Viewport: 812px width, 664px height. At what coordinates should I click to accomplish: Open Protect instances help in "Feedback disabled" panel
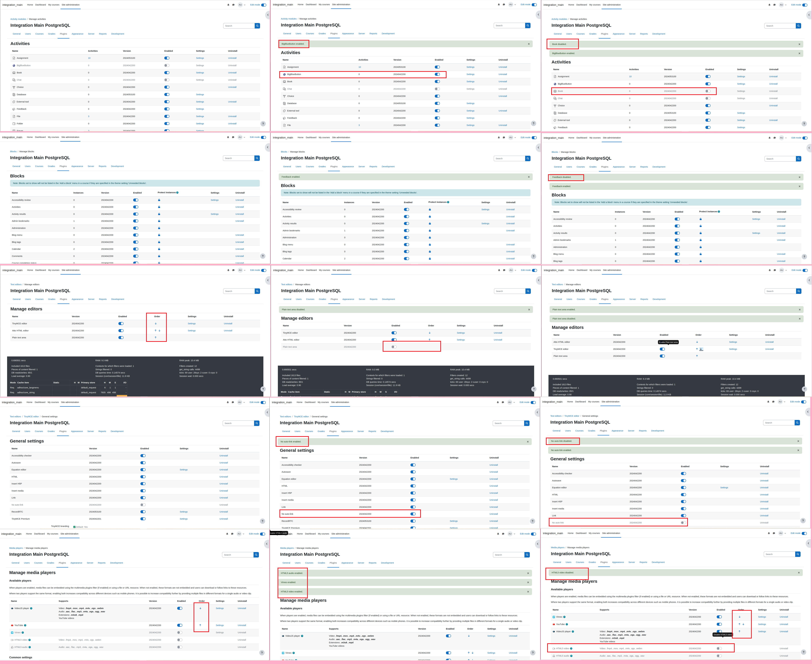[719, 211]
